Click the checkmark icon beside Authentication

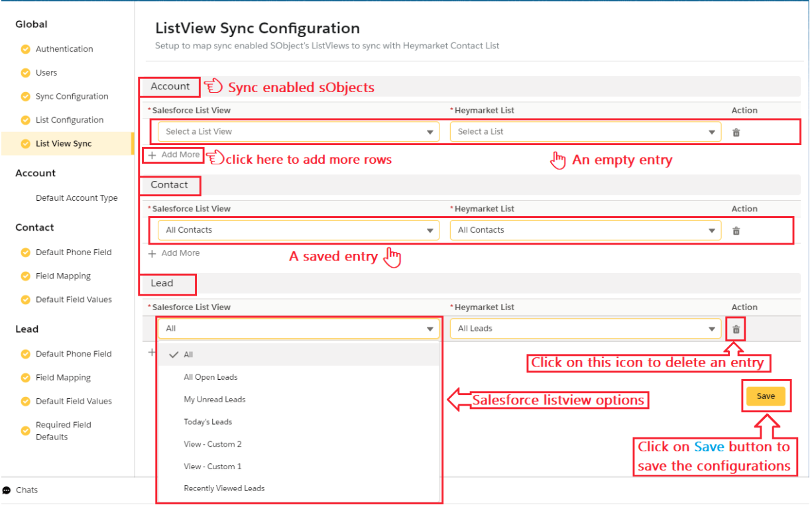(25, 49)
